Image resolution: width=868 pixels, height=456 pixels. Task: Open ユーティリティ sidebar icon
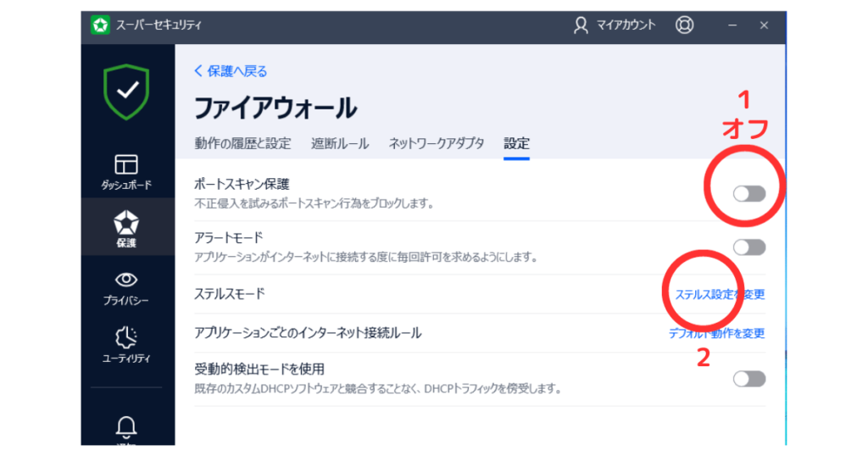(x=127, y=337)
